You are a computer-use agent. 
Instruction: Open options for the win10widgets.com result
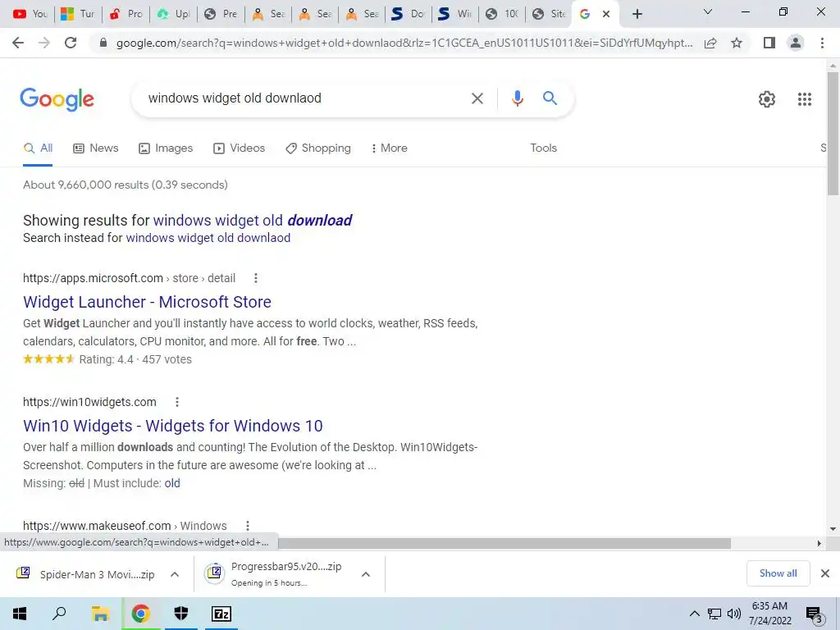177,402
